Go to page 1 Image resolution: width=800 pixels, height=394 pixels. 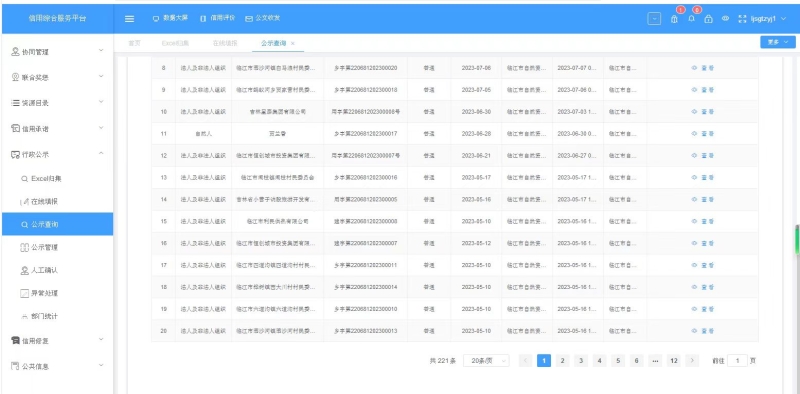point(544,361)
